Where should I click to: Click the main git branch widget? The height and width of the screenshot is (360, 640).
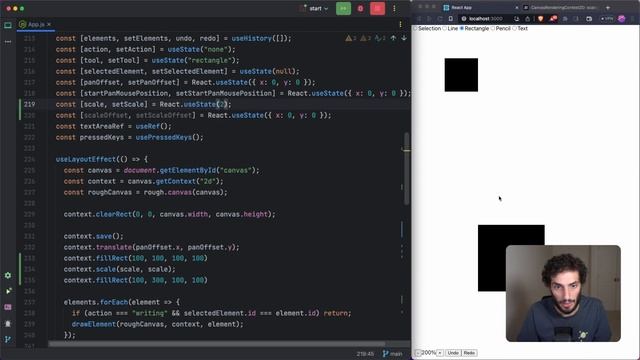392,354
